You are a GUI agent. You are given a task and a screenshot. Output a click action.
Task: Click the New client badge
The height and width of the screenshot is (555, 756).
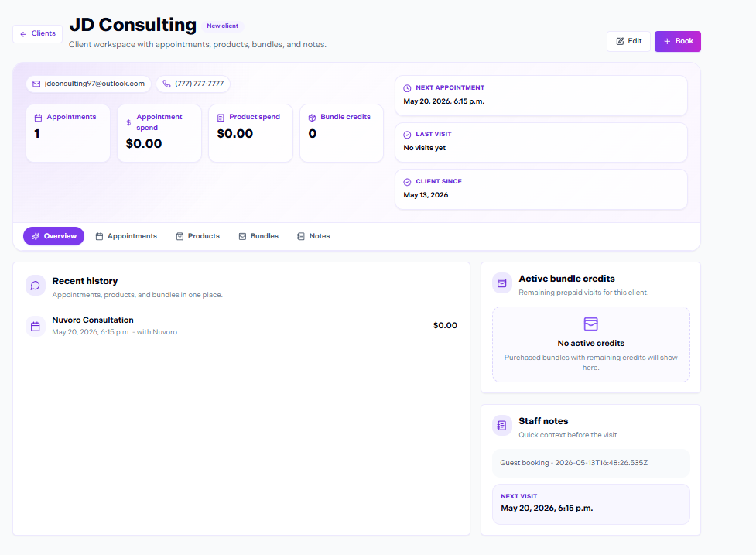222,26
